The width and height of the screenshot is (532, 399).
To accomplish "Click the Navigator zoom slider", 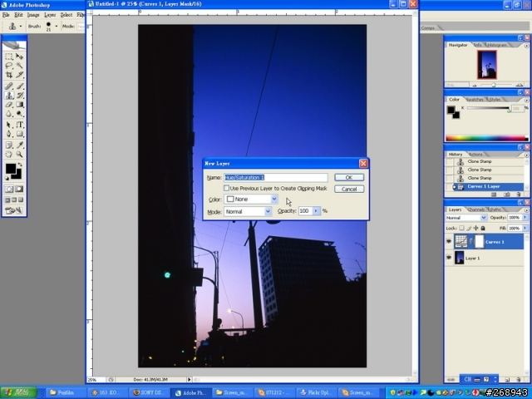I will pyautogui.click(x=494, y=85).
